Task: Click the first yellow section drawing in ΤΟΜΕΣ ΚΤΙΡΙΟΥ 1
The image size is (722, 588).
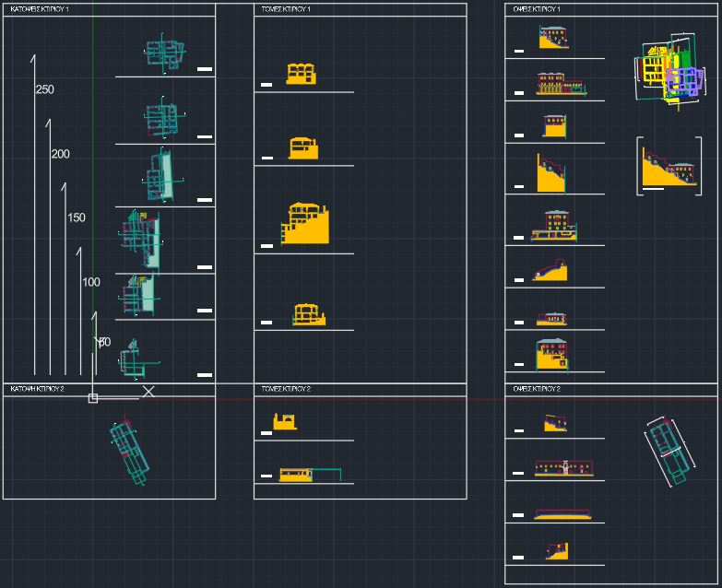Action: click(301, 74)
